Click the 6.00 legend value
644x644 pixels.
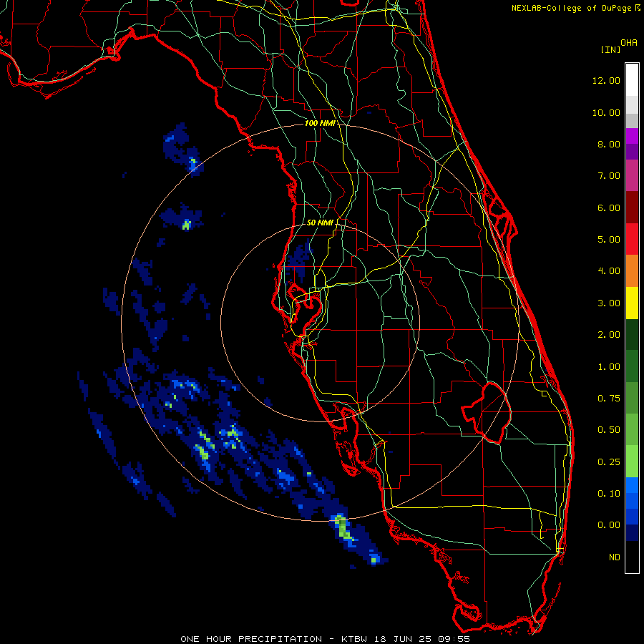point(609,208)
